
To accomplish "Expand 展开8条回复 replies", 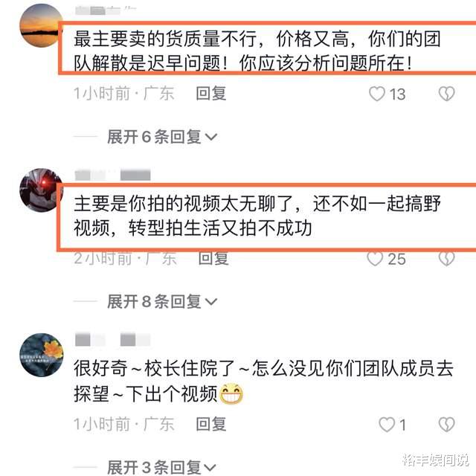I will [162, 302].
